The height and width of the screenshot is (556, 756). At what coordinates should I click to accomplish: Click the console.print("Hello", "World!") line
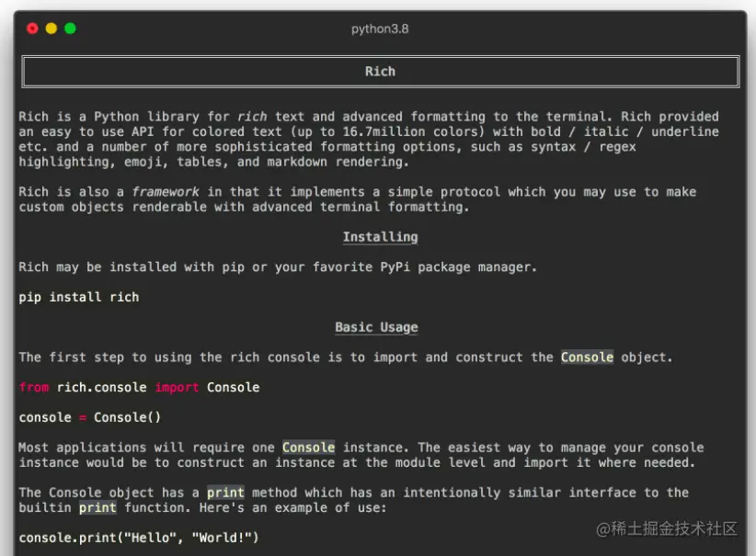click(139, 538)
